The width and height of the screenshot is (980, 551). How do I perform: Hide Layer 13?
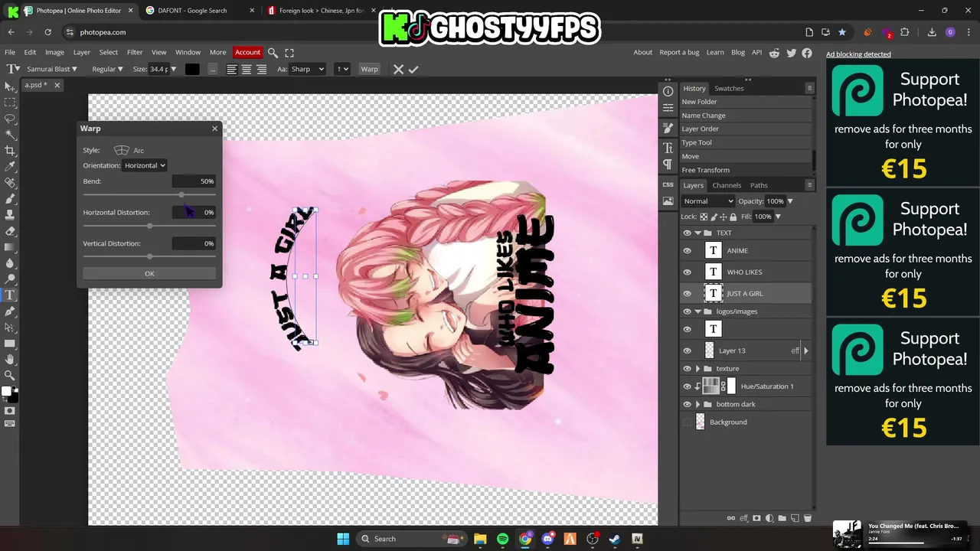point(687,350)
